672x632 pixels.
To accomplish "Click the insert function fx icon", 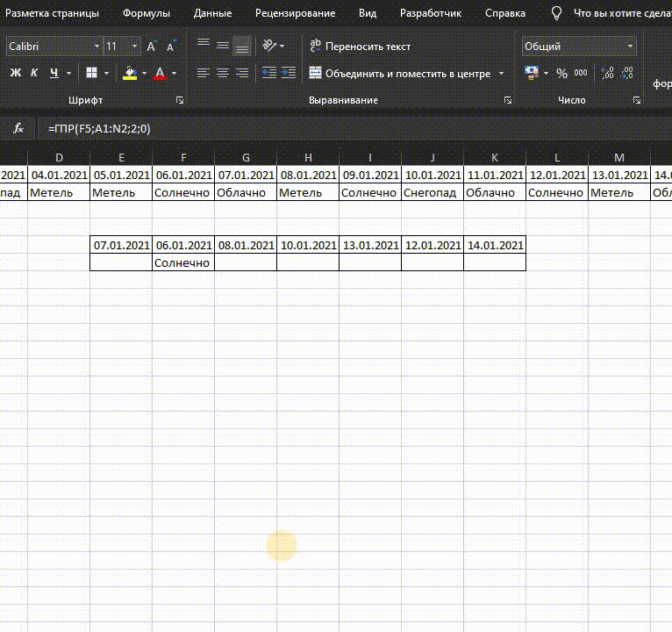I will pyautogui.click(x=18, y=128).
